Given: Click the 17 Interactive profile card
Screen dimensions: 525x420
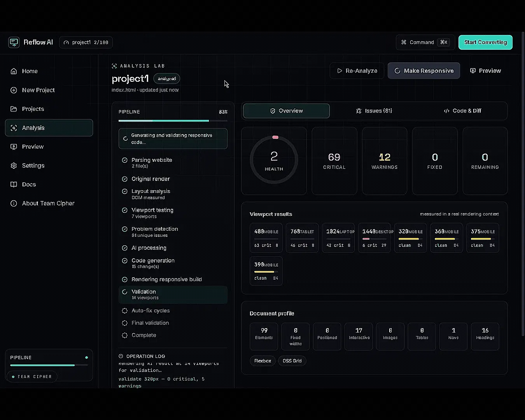Looking at the screenshot, I should (359, 337).
